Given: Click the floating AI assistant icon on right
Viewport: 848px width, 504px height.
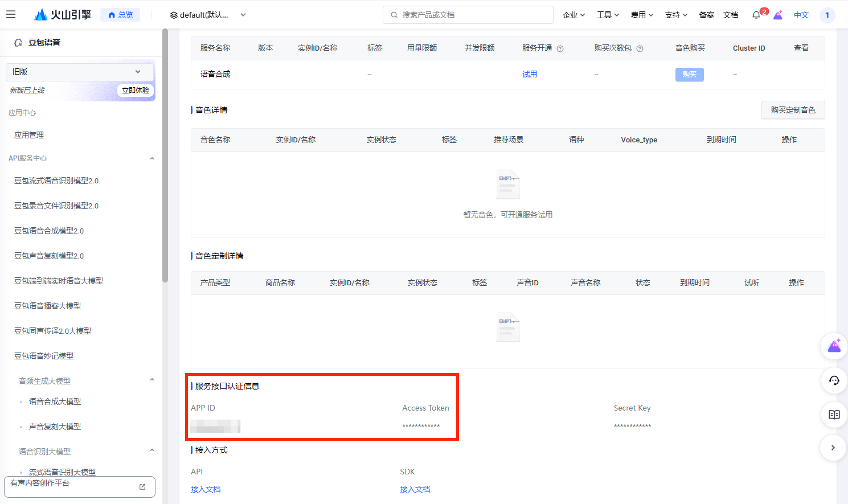Looking at the screenshot, I should pos(834,346).
